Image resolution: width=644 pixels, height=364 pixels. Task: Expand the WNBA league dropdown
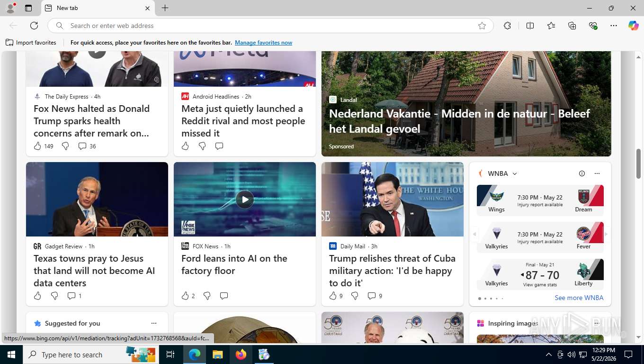[x=515, y=173]
